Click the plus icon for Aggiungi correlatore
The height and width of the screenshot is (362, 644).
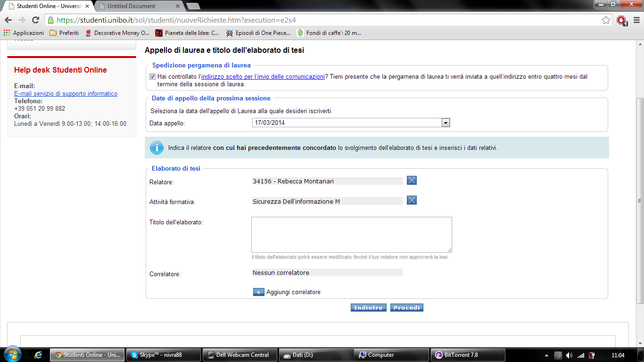(x=258, y=292)
